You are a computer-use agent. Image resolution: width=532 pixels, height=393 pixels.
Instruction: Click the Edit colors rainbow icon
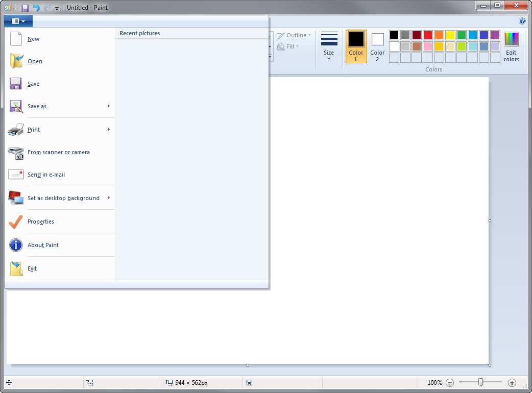pyautogui.click(x=511, y=39)
